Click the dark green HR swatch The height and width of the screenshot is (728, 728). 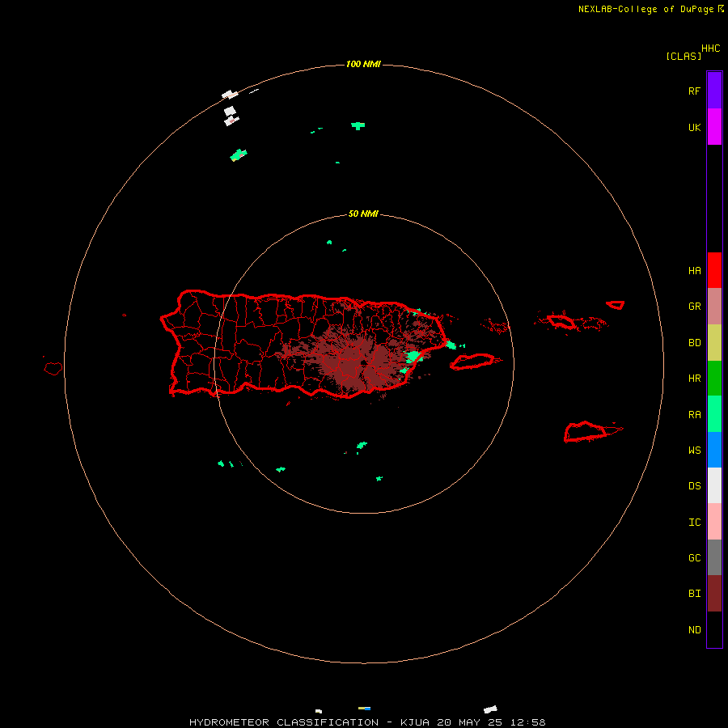click(714, 379)
